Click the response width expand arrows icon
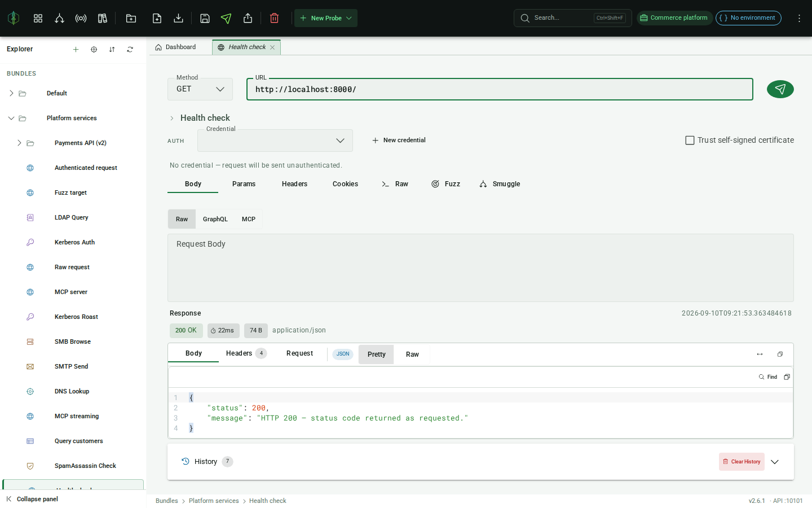812x508 pixels. 760,354
